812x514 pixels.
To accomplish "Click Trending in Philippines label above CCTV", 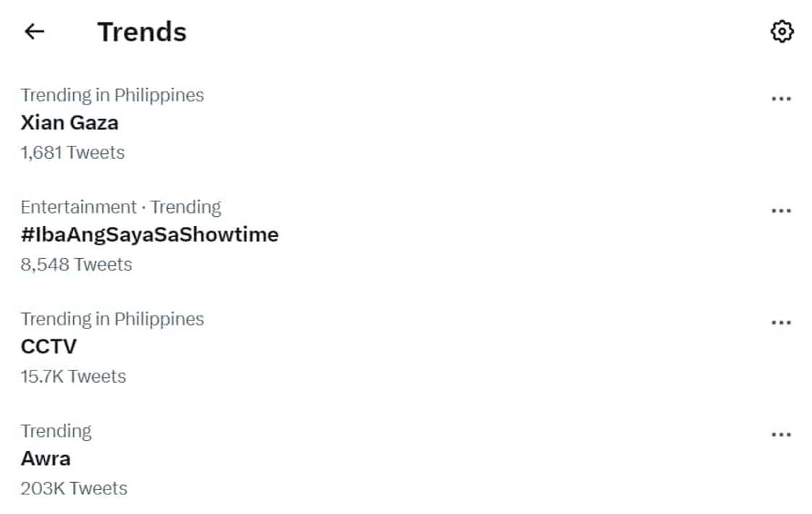I will (112, 319).
